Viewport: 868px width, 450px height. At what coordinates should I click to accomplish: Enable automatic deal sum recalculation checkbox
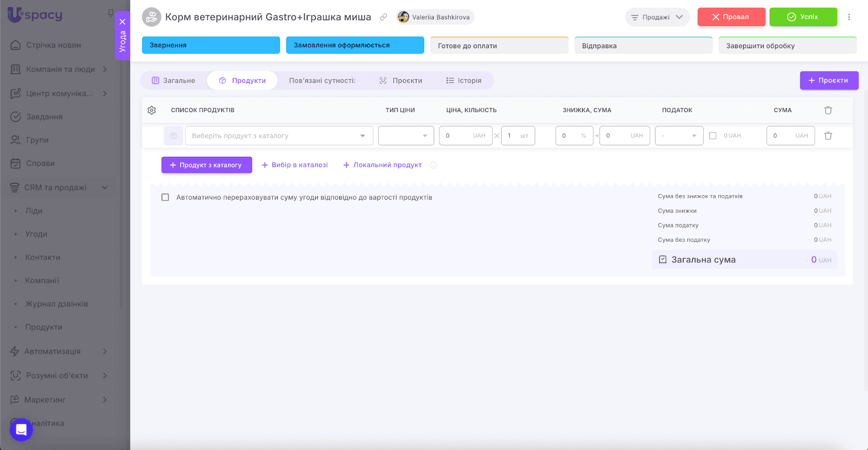(x=165, y=197)
